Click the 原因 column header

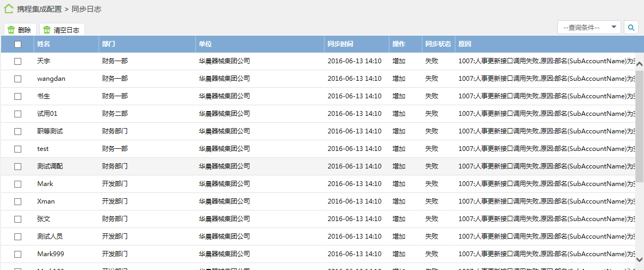pos(465,44)
